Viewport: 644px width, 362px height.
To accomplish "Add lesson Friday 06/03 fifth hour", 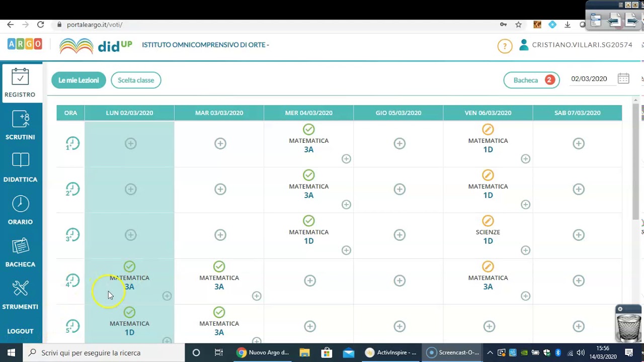I will 489,327.
